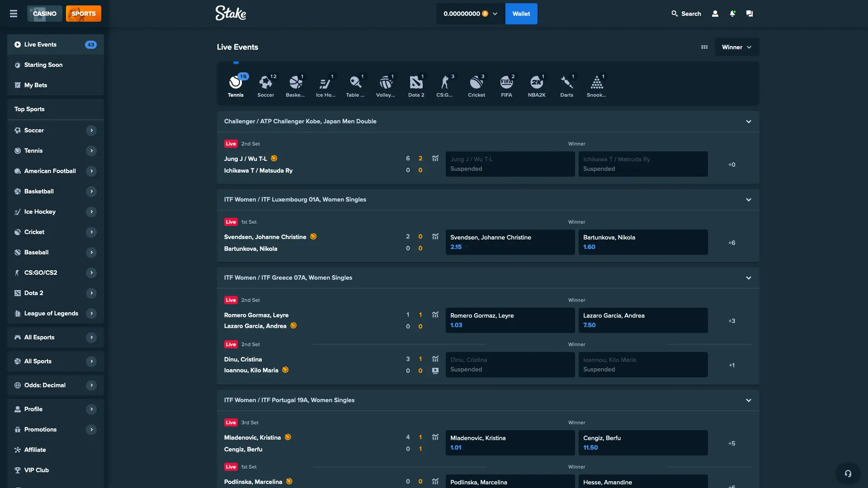Bet on Bartunkova, Nikola at 1.60

(x=643, y=242)
